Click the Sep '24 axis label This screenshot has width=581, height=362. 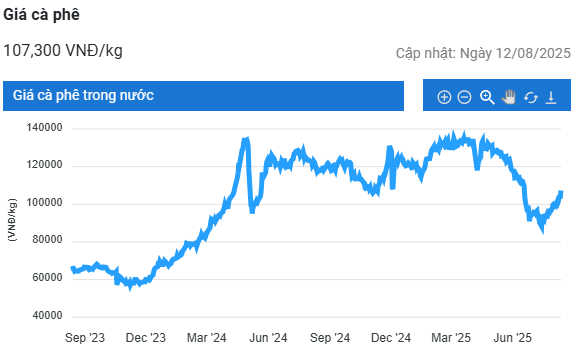330,338
